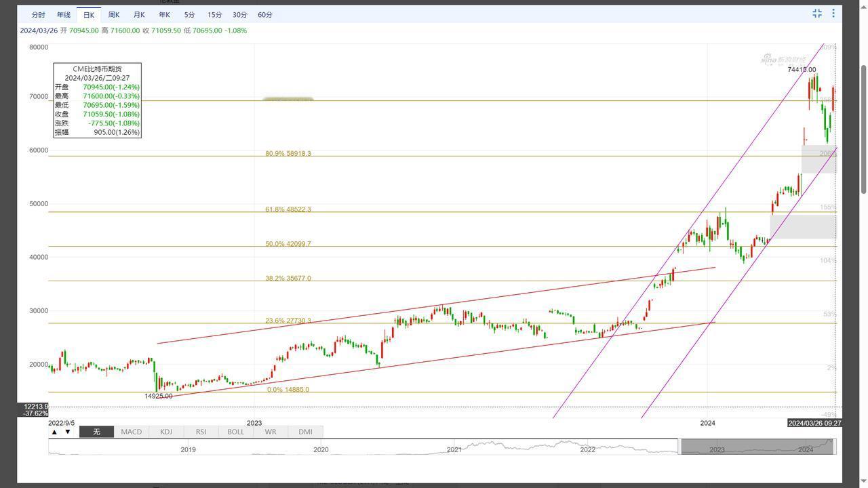The width and height of the screenshot is (868, 488).
Task: Select the 无 no-indicator option
Action: click(96, 432)
